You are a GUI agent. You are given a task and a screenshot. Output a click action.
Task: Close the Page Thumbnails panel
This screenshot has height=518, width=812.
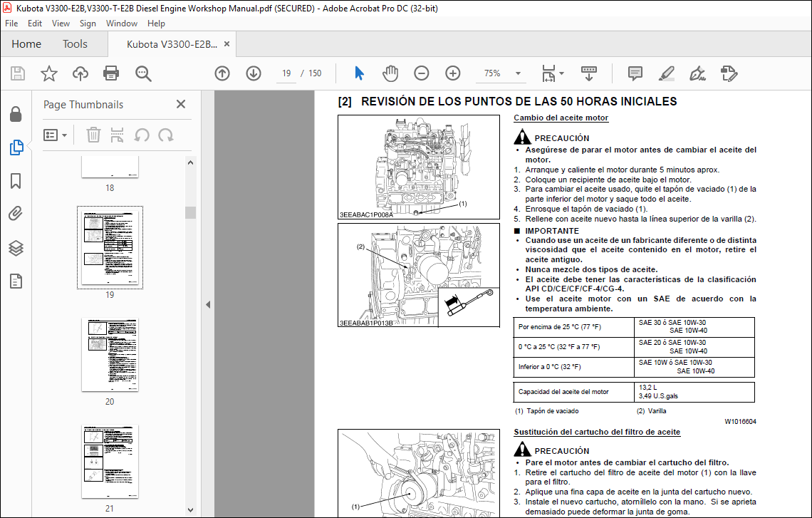(181, 104)
